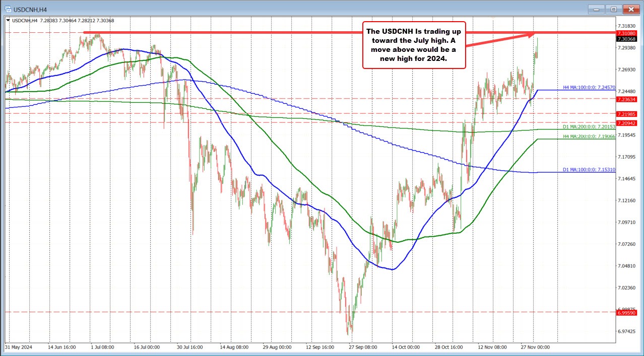Click the 7.17095 value on price axis

coord(627,157)
